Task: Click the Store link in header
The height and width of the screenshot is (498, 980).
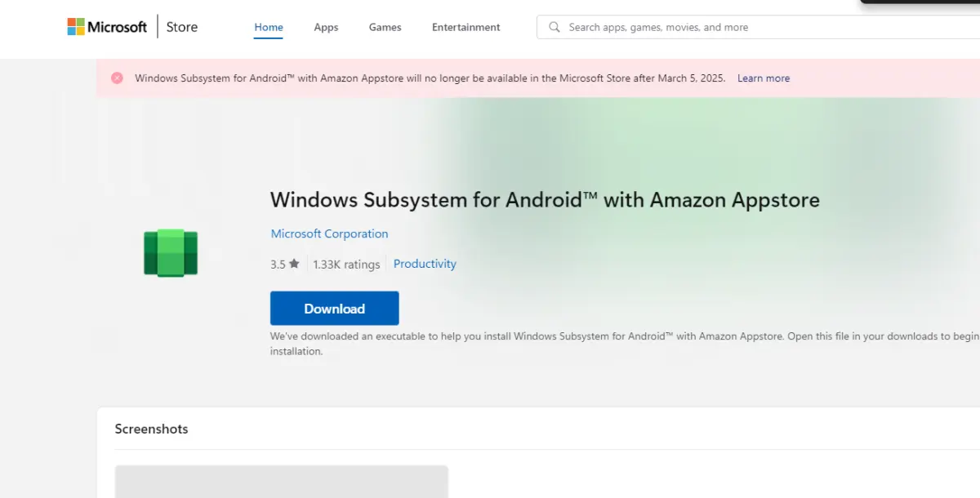Action: pyautogui.click(x=182, y=27)
